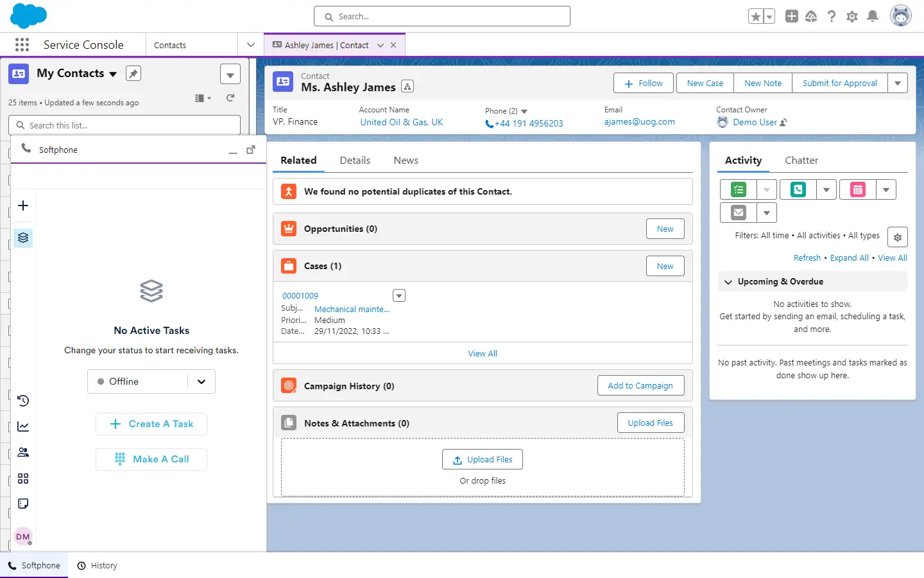
Task: Open the App Launcher grid icon
Action: coord(22,45)
